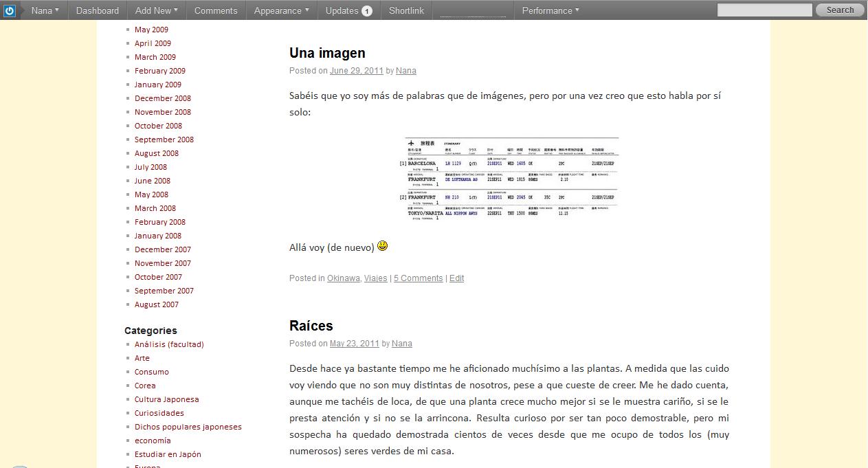Open the September 2007 archive
The width and height of the screenshot is (868, 468).
164,291
